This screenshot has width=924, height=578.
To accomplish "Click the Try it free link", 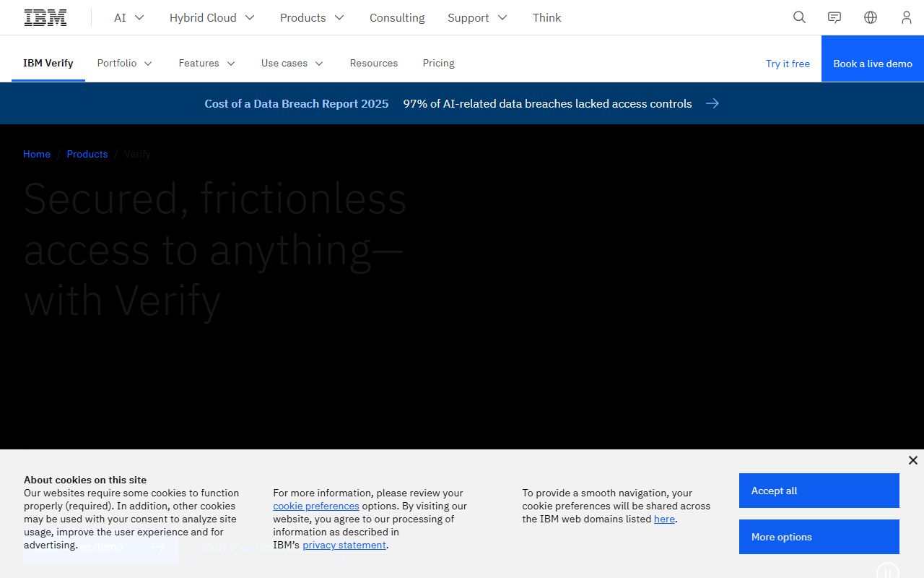I will pos(788,64).
